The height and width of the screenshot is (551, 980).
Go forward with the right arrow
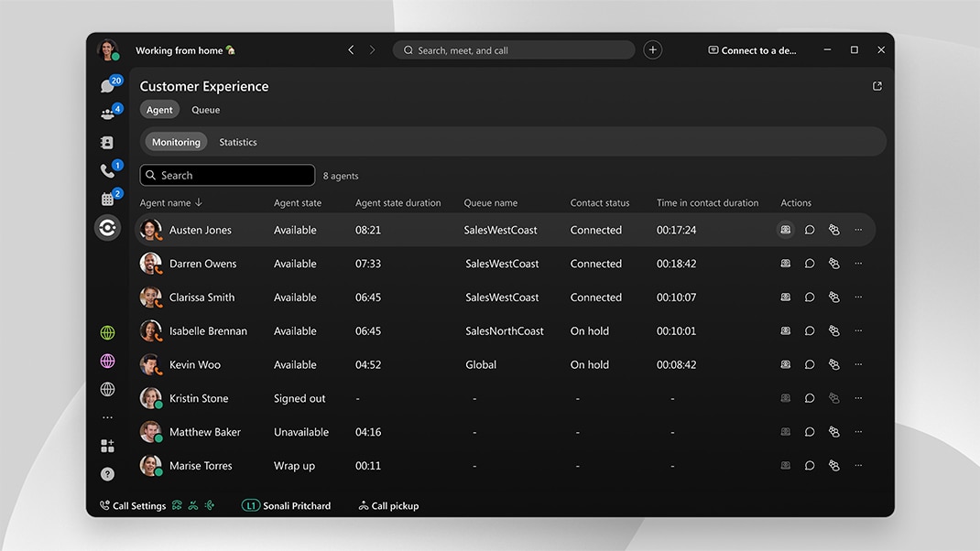point(373,50)
